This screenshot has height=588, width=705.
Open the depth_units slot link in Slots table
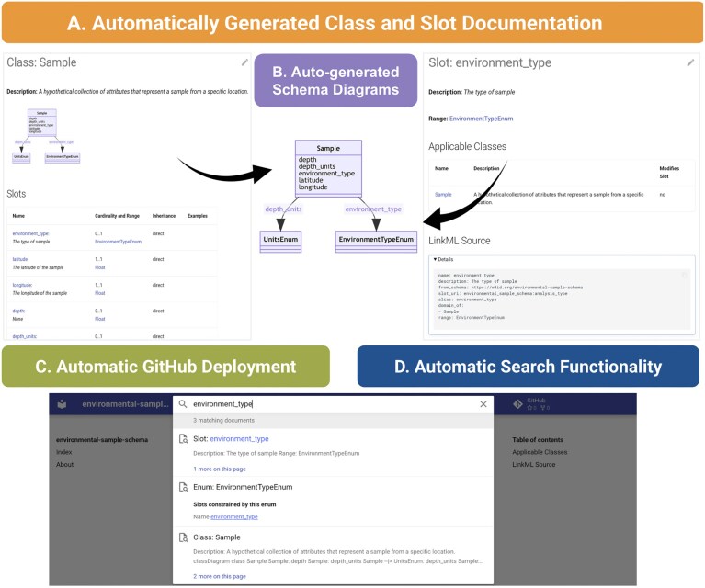click(25, 336)
